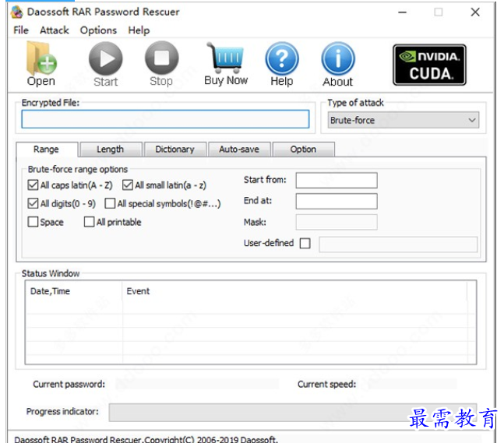Check the All printable option
504x443 pixels.
(x=89, y=222)
